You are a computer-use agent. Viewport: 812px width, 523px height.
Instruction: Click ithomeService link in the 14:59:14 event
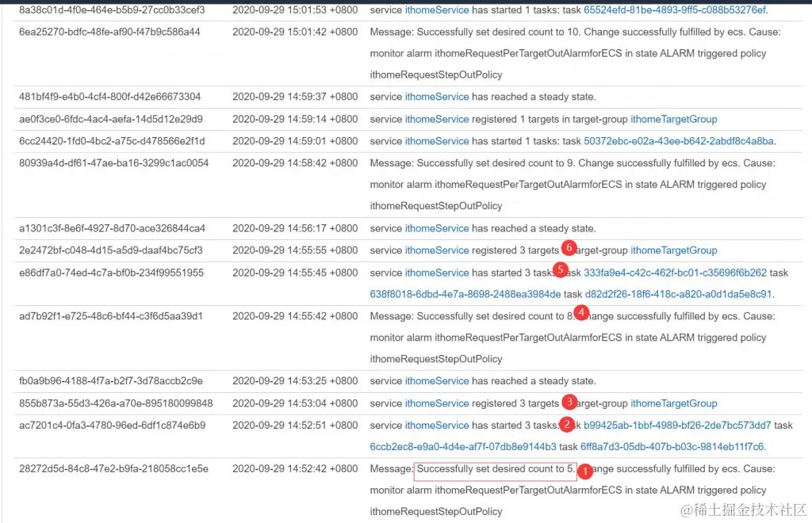[437, 120]
